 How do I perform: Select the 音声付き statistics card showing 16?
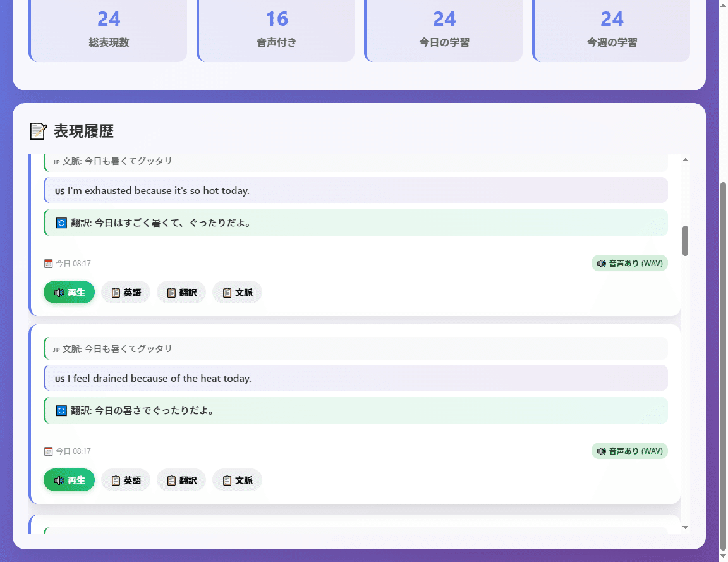point(276,28)
